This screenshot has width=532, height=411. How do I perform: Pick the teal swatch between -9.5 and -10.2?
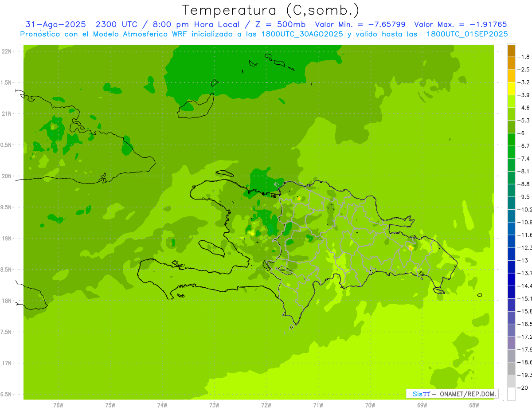[x=511, y=203]
